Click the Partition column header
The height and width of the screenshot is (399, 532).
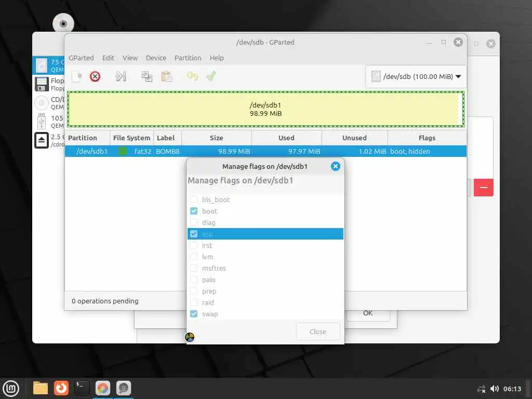(x=87, y=138)
